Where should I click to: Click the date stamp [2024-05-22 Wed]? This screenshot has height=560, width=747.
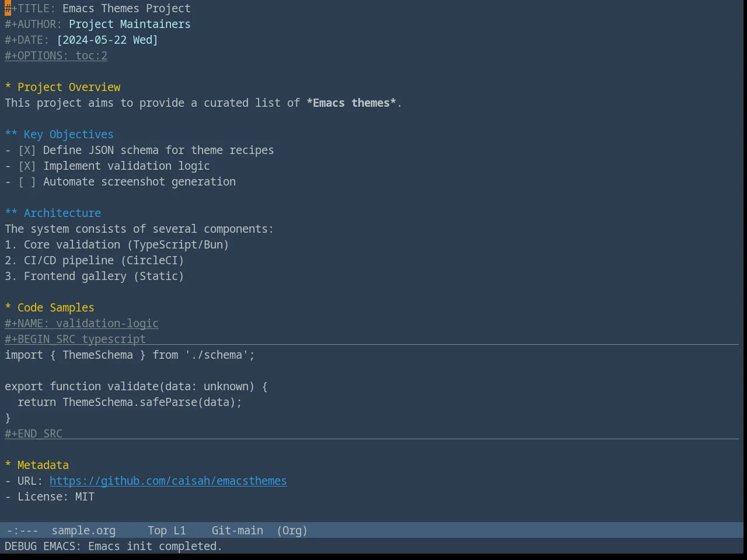(107, 40)
